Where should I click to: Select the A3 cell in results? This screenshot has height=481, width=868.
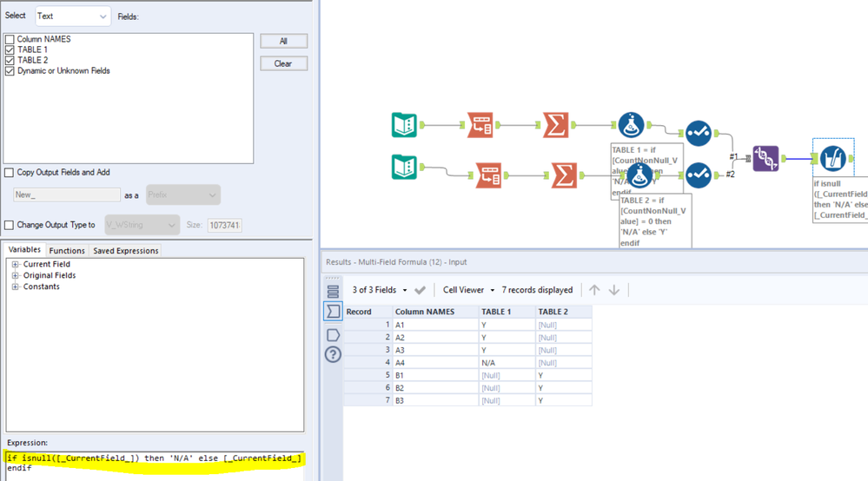click(x=435, y=350)
